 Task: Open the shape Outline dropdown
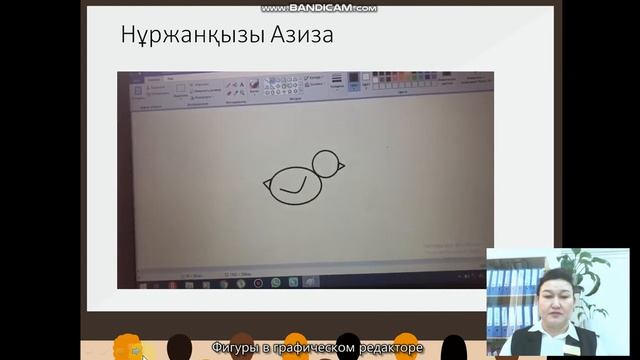(x=313, y=78)
